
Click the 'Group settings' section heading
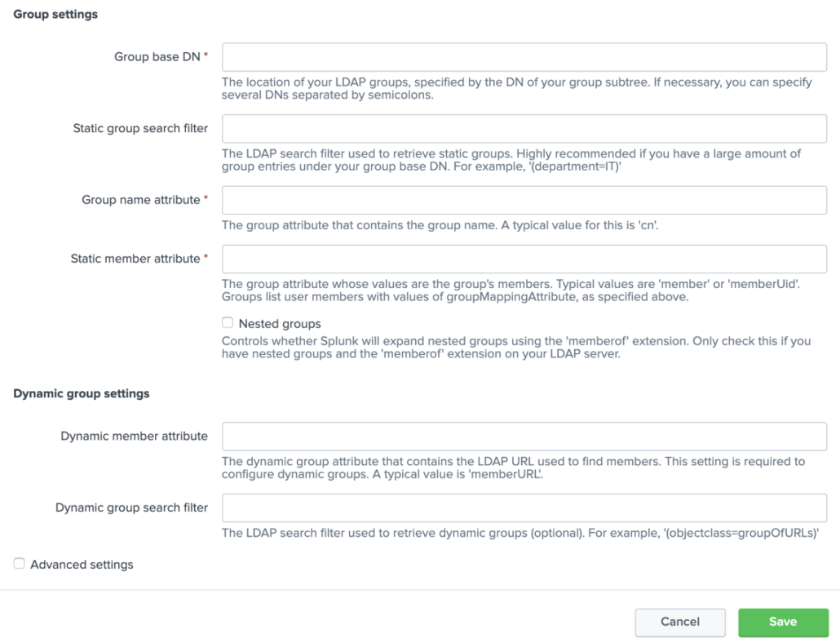point(55,15)
